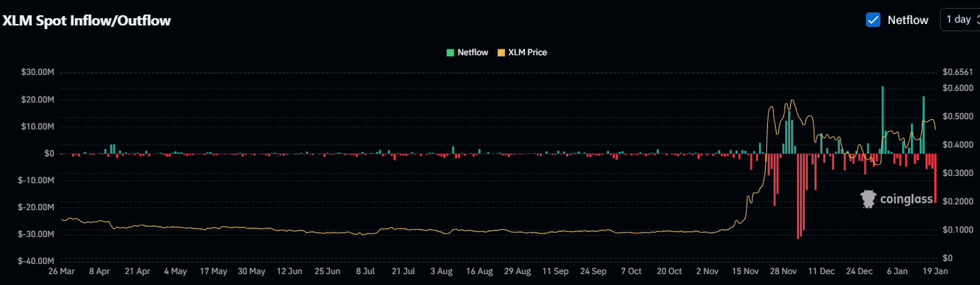Click the 25 Jun date label

328,271
